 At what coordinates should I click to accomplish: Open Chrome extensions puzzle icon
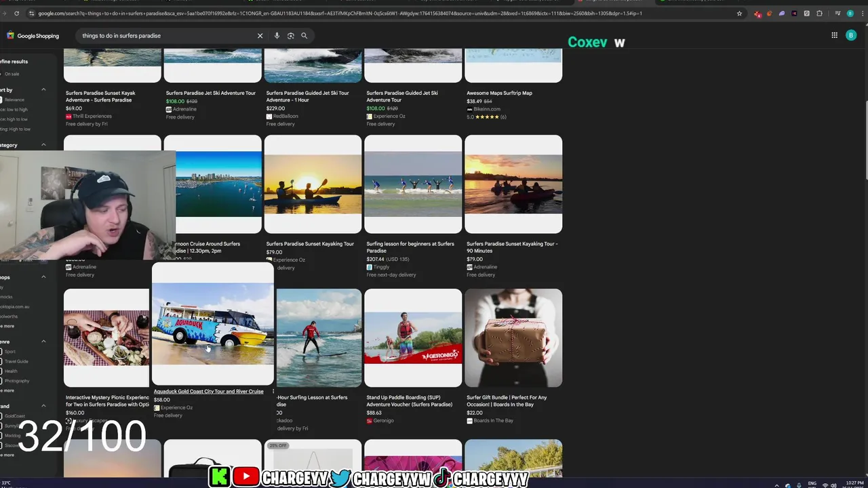[x=819, y=14]
